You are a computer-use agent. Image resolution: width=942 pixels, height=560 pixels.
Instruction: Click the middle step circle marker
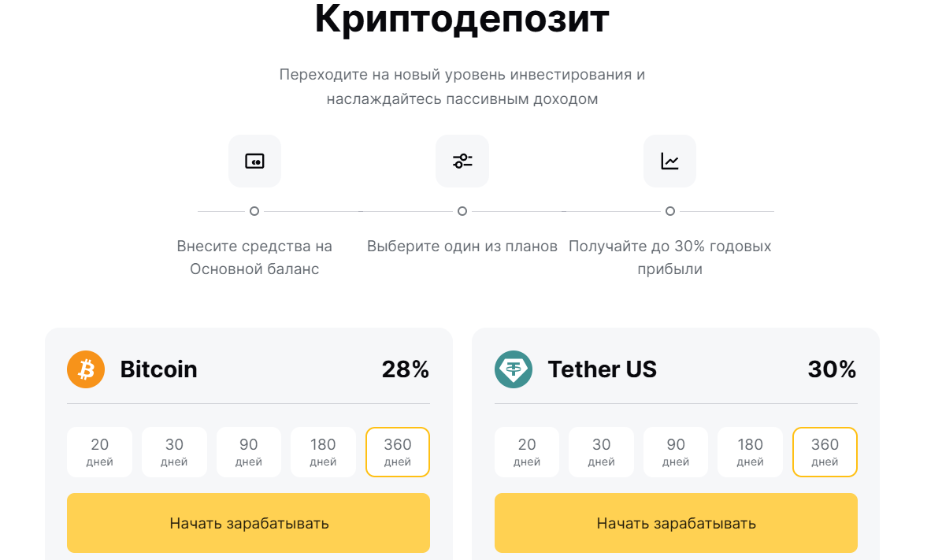click(462, 211)
